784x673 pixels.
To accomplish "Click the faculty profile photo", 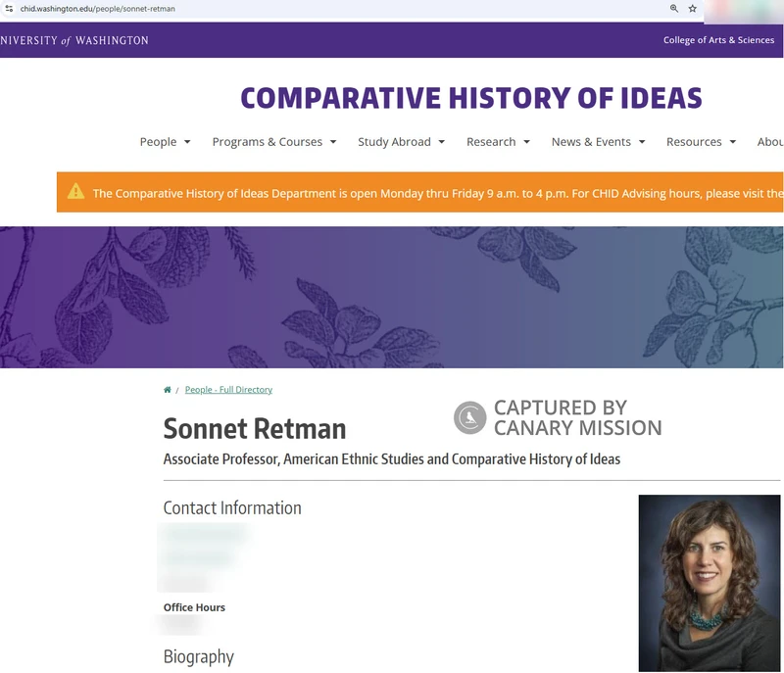I will (x=709, y=582).
